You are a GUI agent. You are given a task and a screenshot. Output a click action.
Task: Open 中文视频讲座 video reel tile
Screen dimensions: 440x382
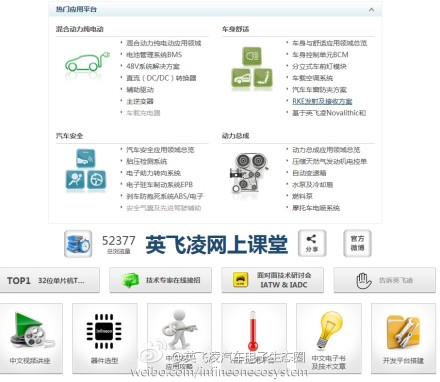click(31, 338)
